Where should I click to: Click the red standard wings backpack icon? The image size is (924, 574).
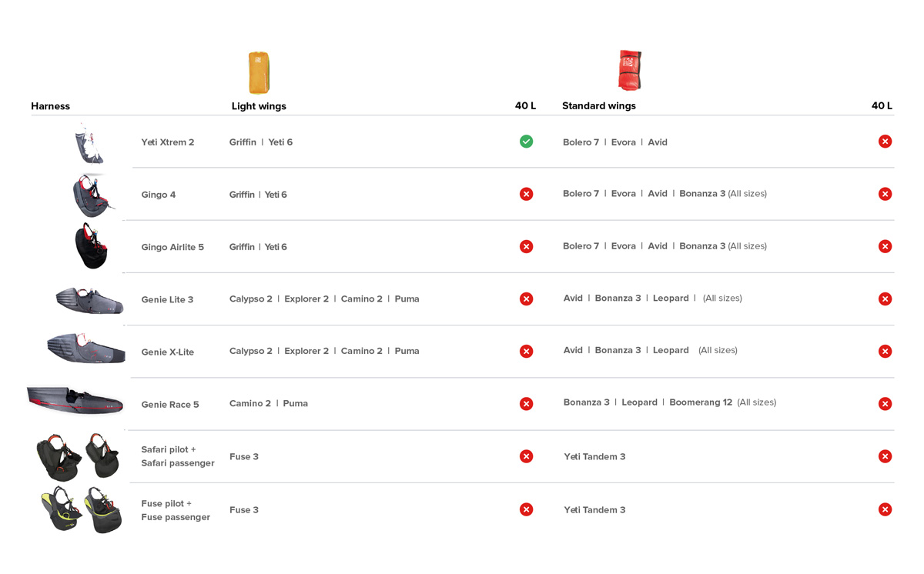point(630,71)
